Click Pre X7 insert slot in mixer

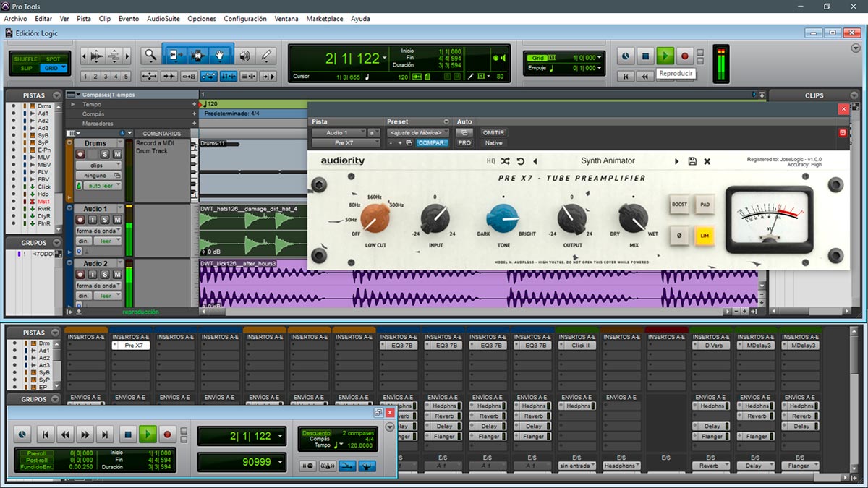131,346
